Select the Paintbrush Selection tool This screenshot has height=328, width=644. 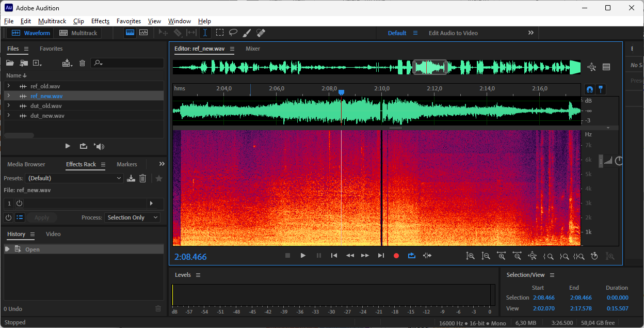pos(247,33)
